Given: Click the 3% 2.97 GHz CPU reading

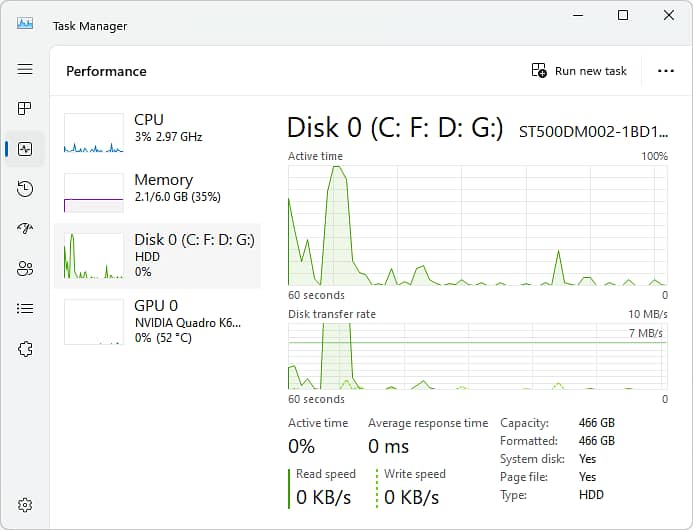Looking at the screenshot, I should point(168,137).
